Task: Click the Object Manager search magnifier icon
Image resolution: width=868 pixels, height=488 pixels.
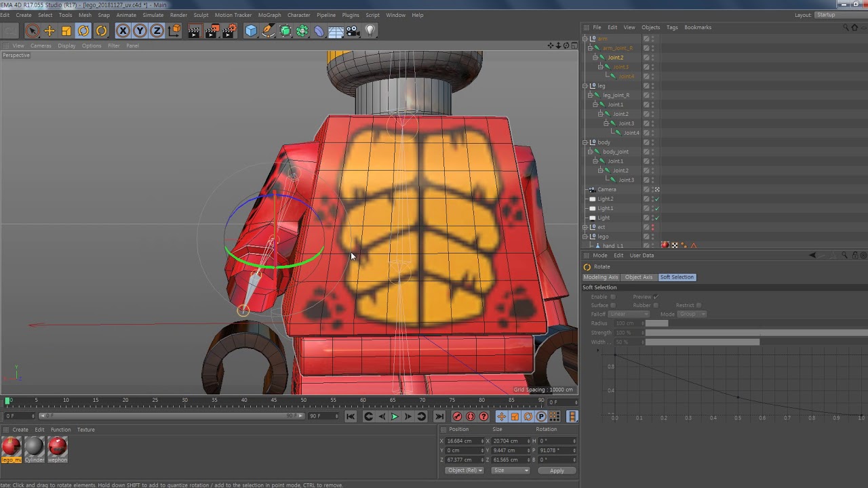Action: (x=846, y=27)
